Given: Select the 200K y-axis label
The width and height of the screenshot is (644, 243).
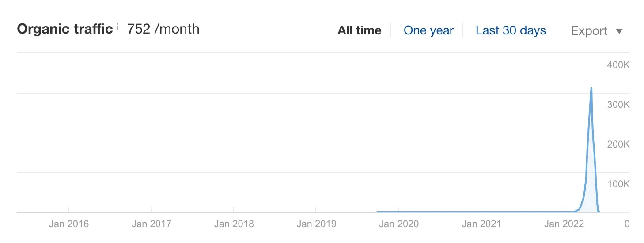Looking at the screenshot, I should (618, 144).
